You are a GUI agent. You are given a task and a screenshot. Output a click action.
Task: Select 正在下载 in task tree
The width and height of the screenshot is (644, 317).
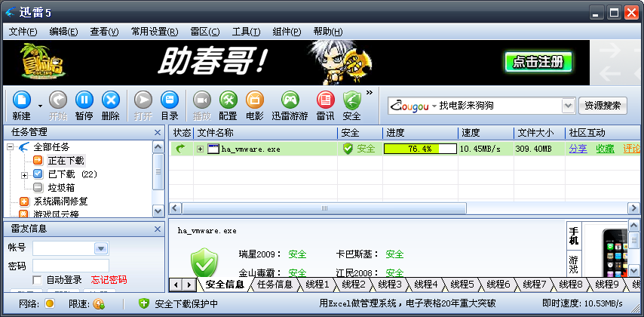point(66,160)
